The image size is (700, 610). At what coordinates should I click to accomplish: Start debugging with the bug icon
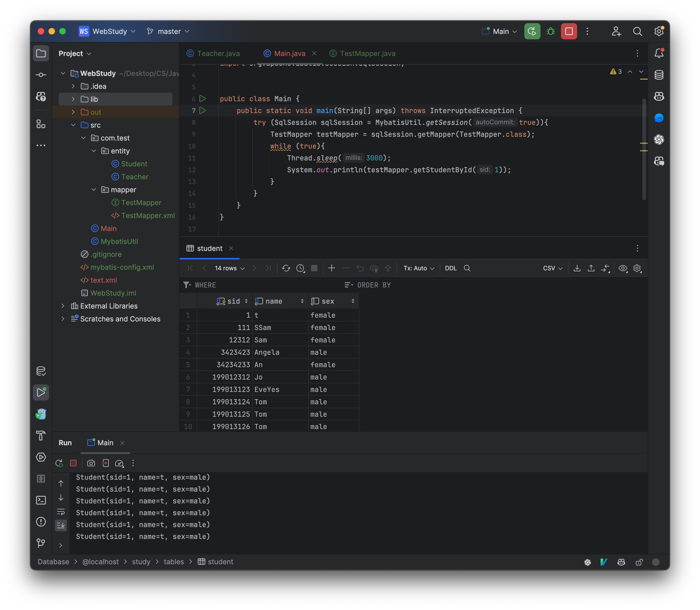point(551,31)
